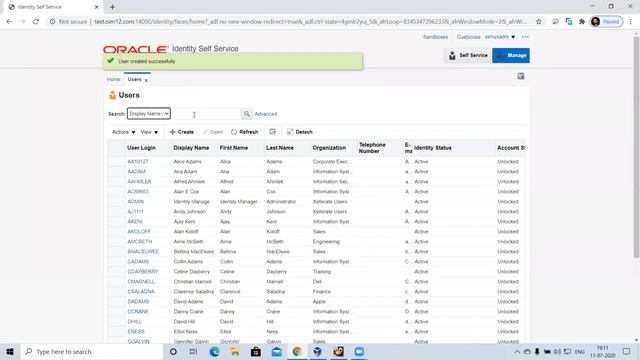Click the page vertical scrollbar
Screen dimensions: 640x360
636,147
